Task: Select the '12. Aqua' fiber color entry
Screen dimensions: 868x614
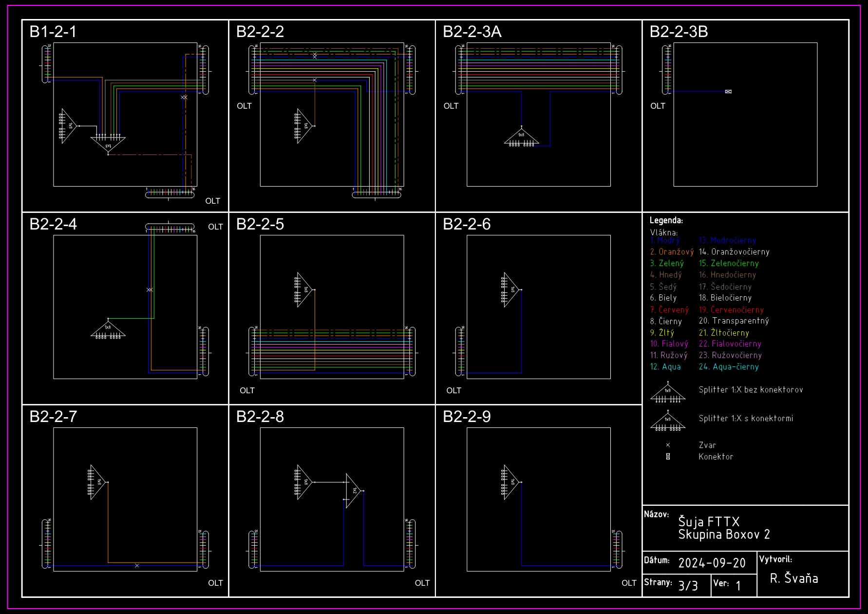Action: (665, 367)
